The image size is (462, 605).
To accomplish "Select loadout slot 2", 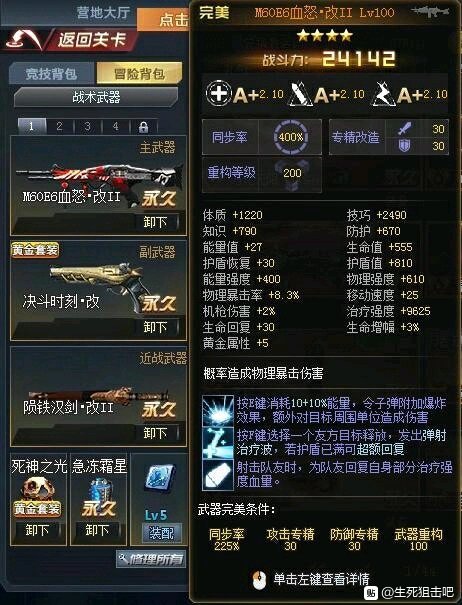I will coord(59,127).
